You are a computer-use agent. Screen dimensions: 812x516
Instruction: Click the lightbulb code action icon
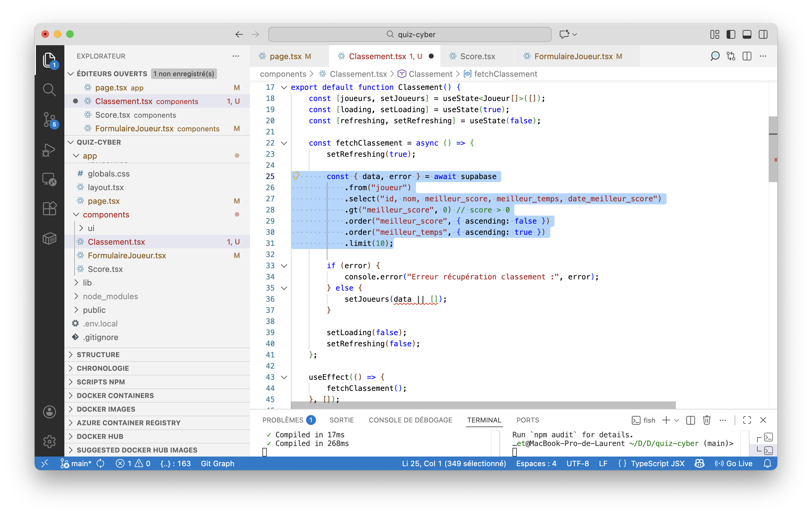[x=296, y=176]
